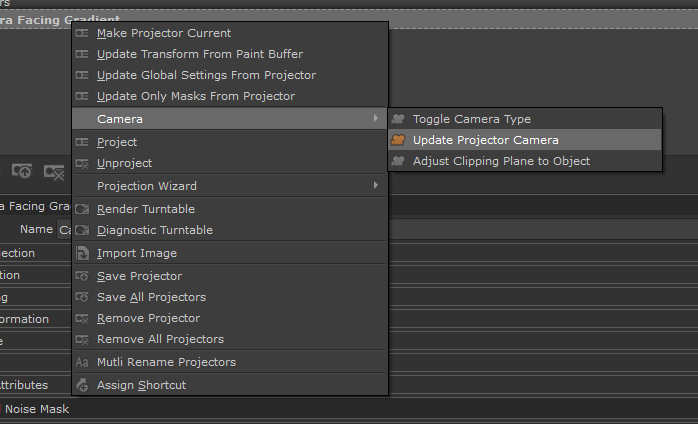This screenshot has height=424, width=698.
Task: Click the Import Image icon
Action: [83, 253]
